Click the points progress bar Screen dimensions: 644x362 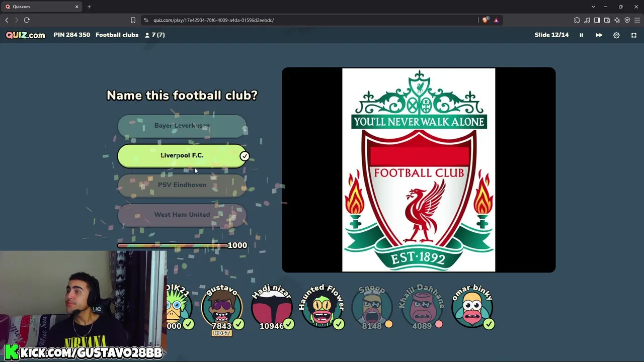point(172,245)
